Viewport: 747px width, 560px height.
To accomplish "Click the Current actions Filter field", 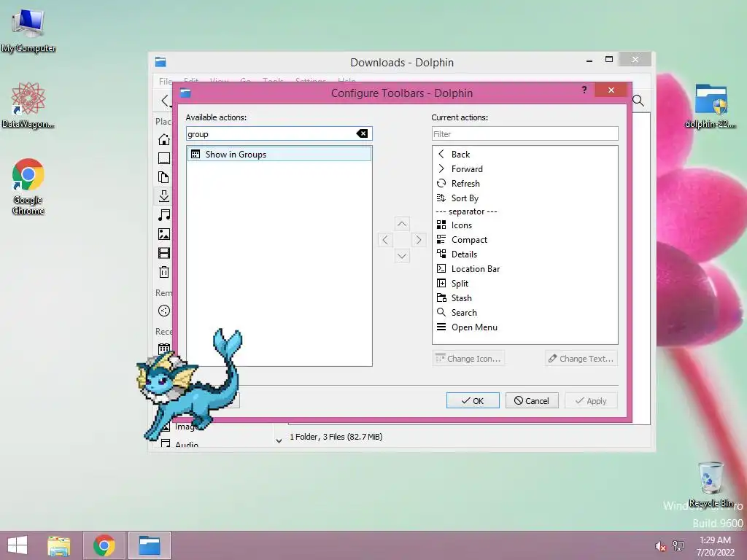I will pos(525,134).
